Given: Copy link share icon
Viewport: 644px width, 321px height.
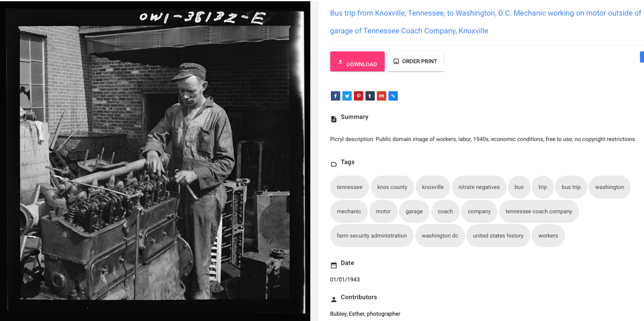Looking at the screenshot, I should (393, 96).
